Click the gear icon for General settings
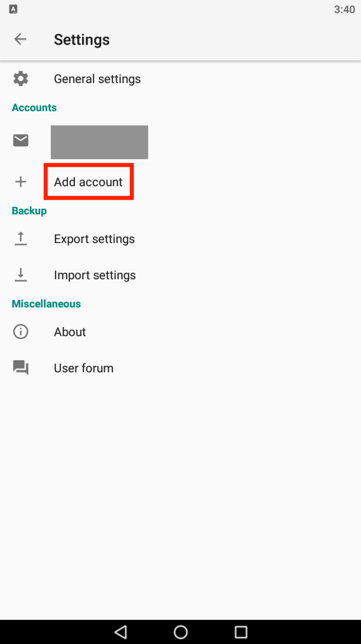 20,79
